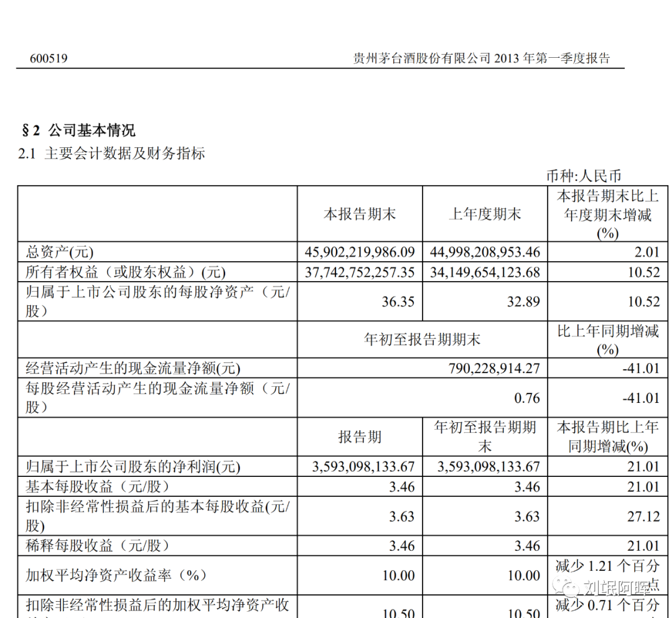Screen dimensions: 672x618
Task: Click the per-share cash flow value 0.76
Action: point(527,398)
